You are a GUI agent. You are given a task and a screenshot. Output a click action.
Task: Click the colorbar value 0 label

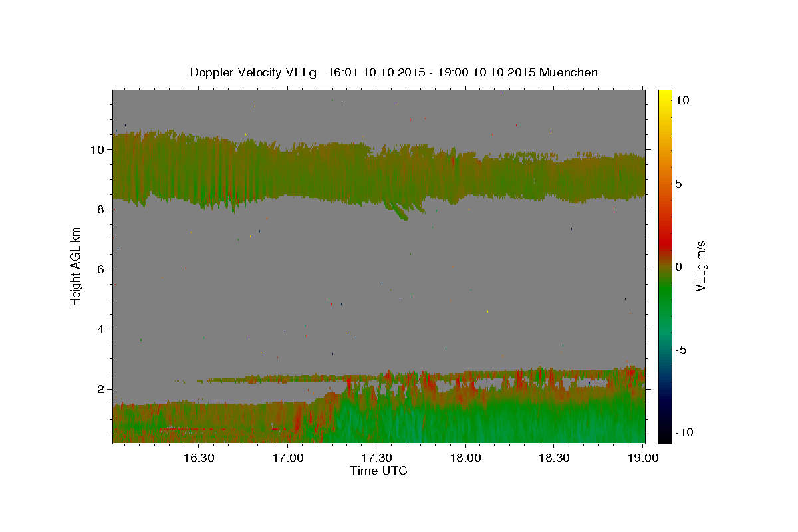pos(679,267)
